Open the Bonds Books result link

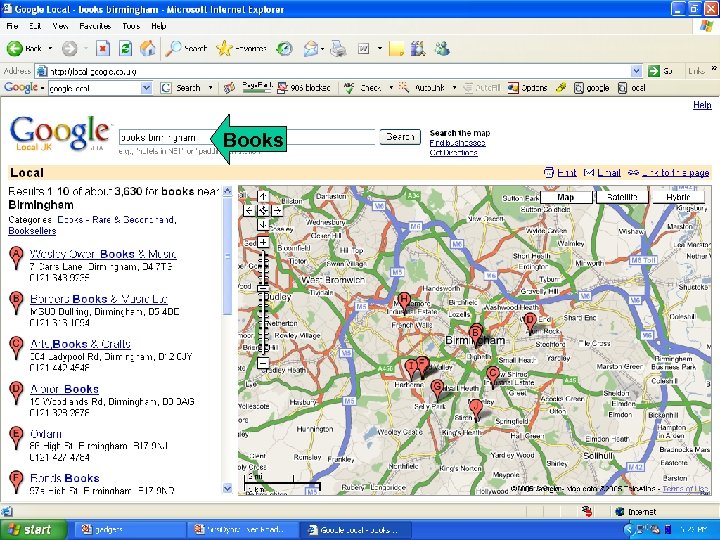(64, 478)
